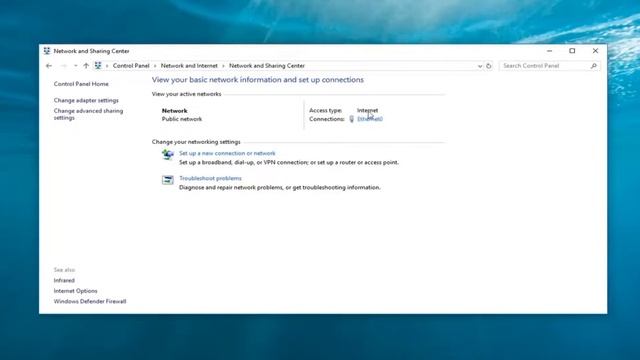The height and width of the screenshot is (360, 640).
Task: Click the 'Internet' access type value
Action: click(x=367, y=110)
